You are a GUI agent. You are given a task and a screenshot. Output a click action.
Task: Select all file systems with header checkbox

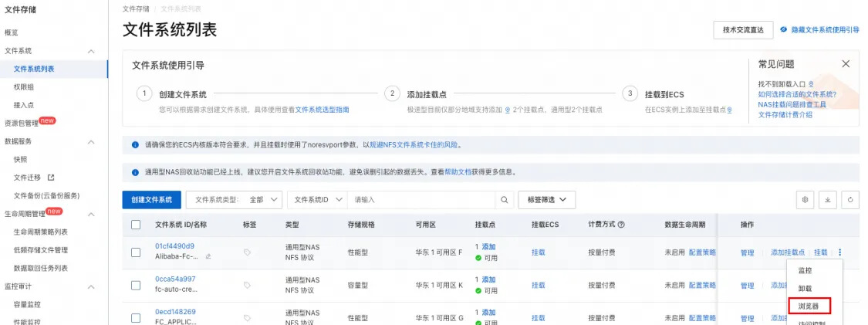[136, 225]
